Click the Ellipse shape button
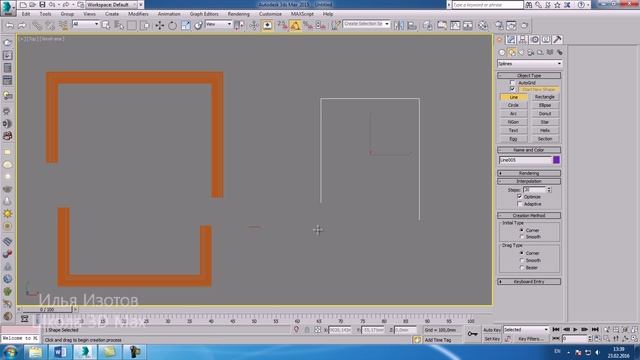Image resolution: width=640 pixels, height=360 pixels. [x=545, y=105]
